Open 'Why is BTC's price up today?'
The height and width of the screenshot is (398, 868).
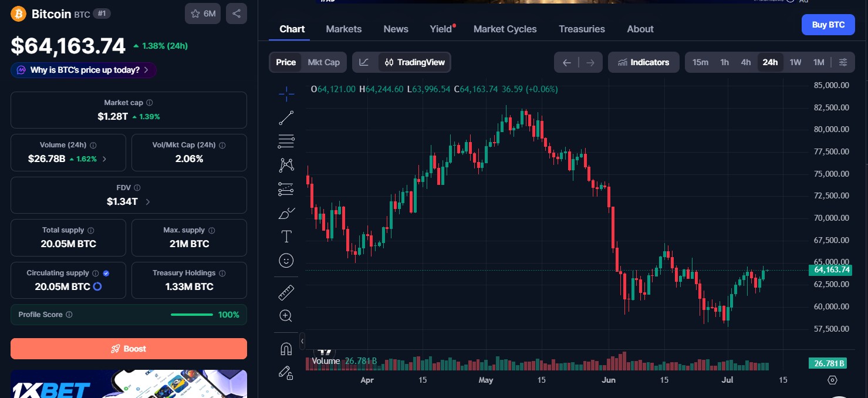tap(83, 70)
